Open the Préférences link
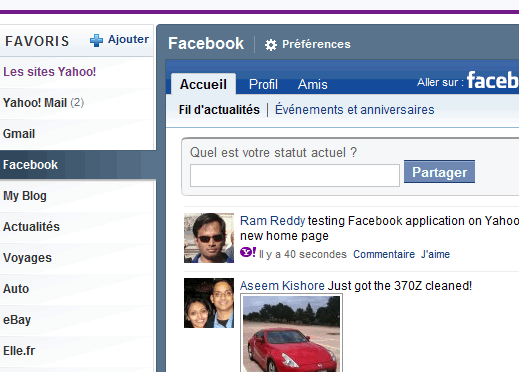This screenshot has width=519, height=372. (316, 44)
